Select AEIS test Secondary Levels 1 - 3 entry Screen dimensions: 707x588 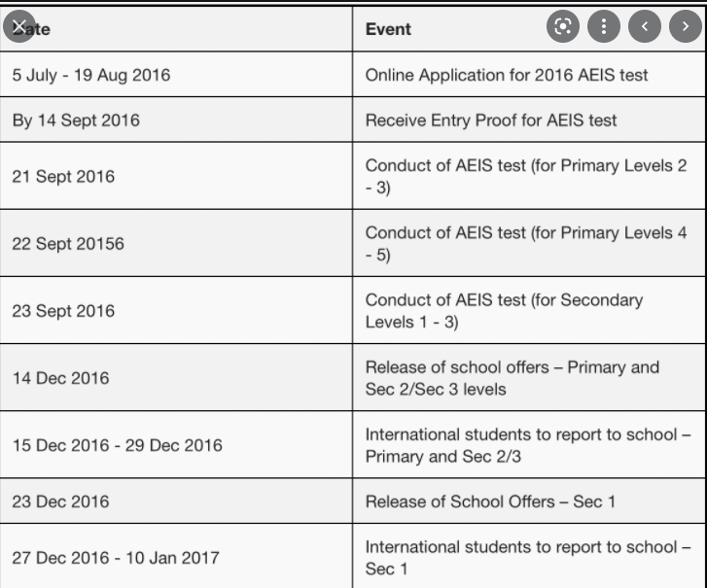504,310
